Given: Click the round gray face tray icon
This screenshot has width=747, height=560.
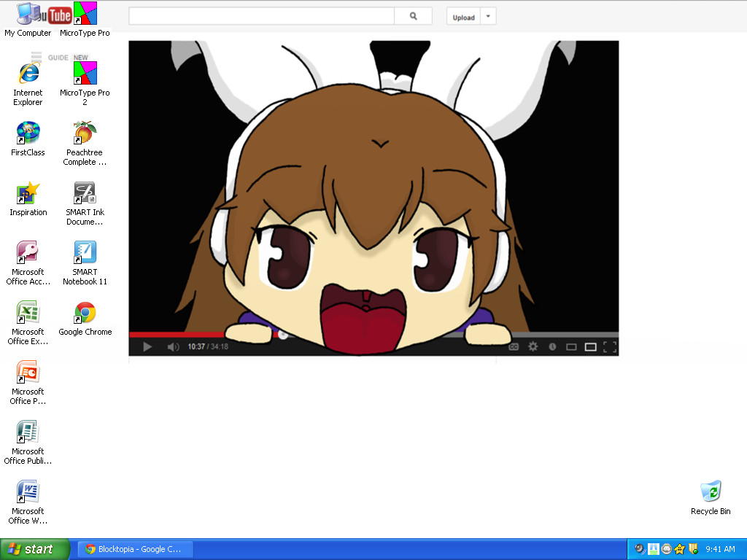Looking at the screenshot, I should click(x=667, y=549).
